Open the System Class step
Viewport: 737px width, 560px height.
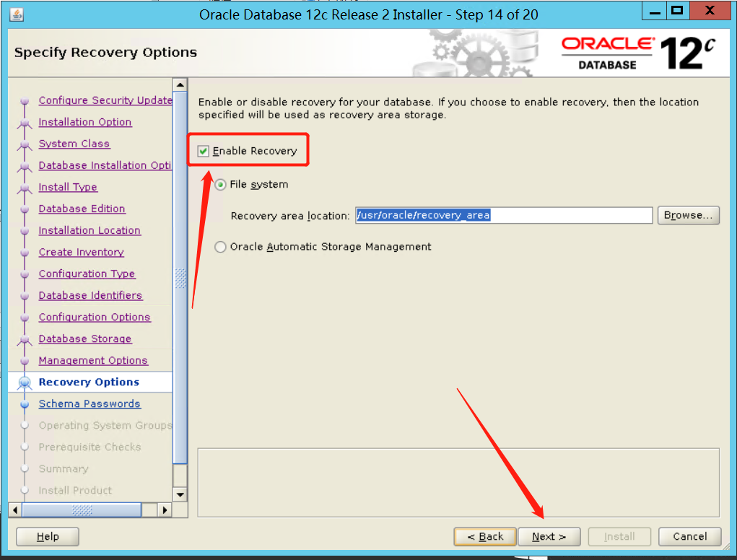tap(74, 144)
